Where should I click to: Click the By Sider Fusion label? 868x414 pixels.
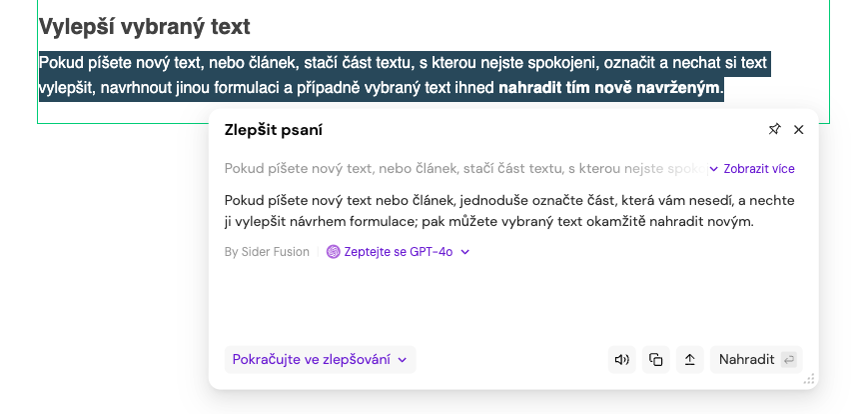tap(267, 252)
